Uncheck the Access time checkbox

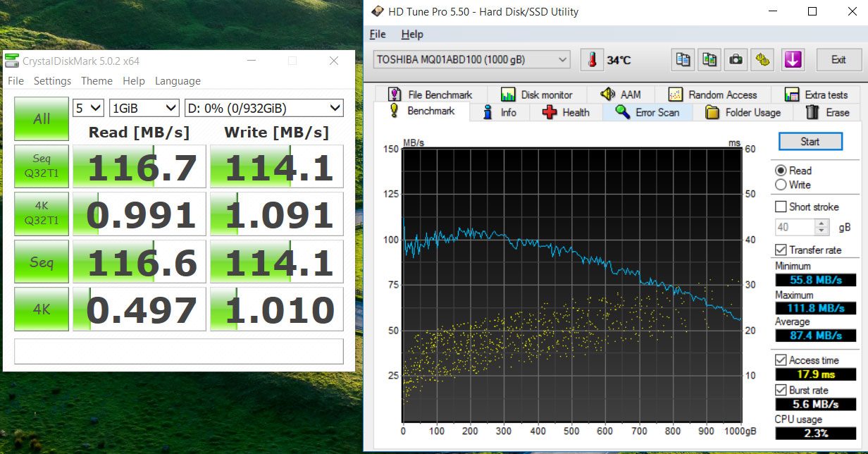(x=781, y=360)
